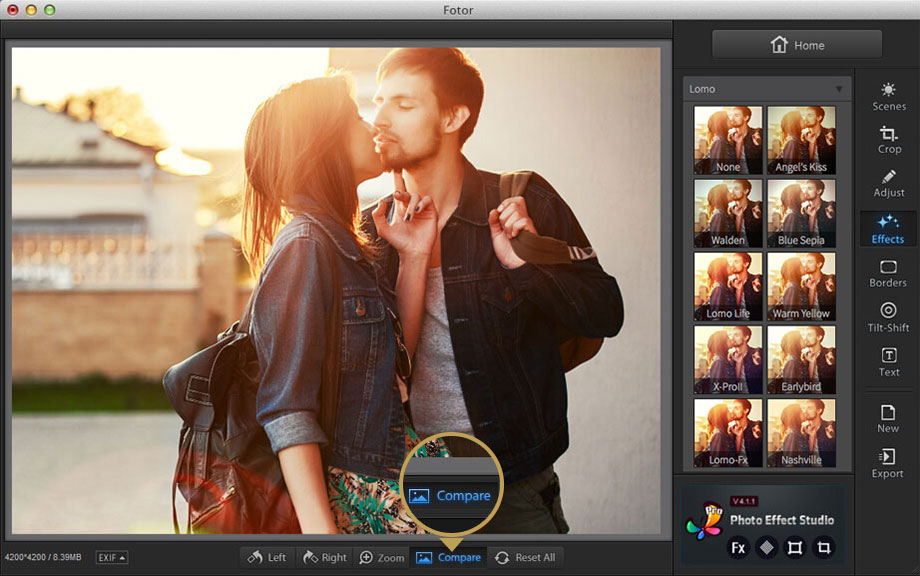The image size is (920, 576).
Task: Add text with the Text tool
Action: pos(888,361)
